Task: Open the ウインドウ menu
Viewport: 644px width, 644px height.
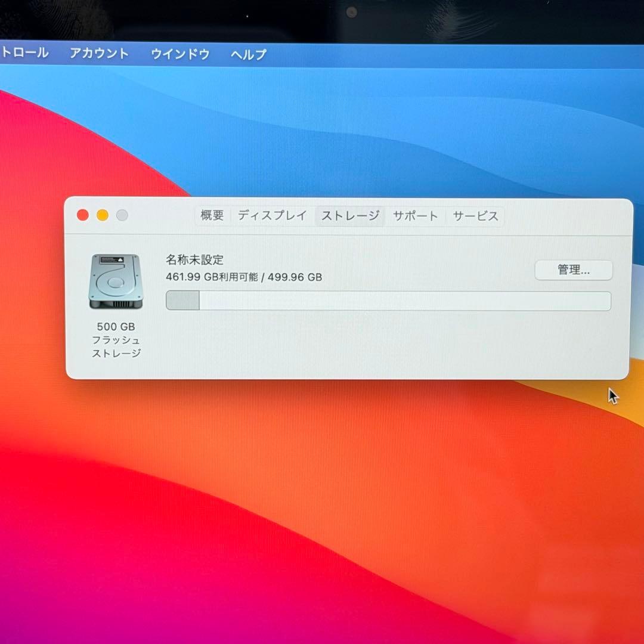Action: click(x=179, y=54)
